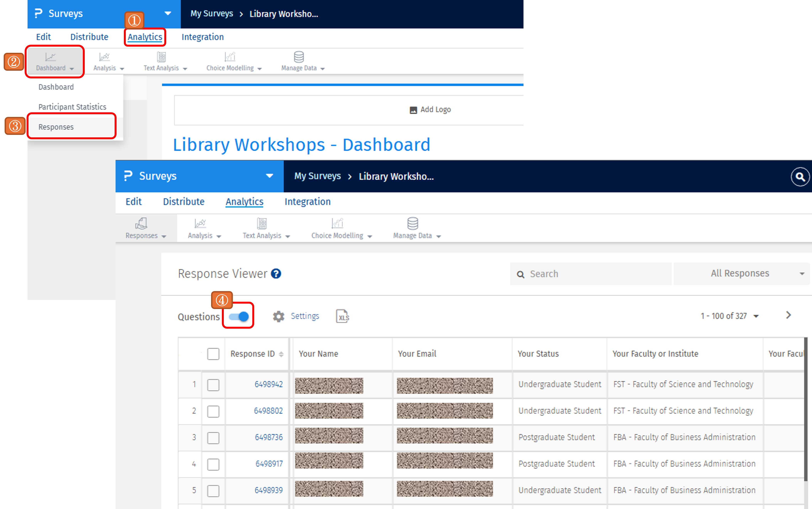812x509 pixels.
Task: Click Text Analysis icon in back window
Action: point(162,57)
